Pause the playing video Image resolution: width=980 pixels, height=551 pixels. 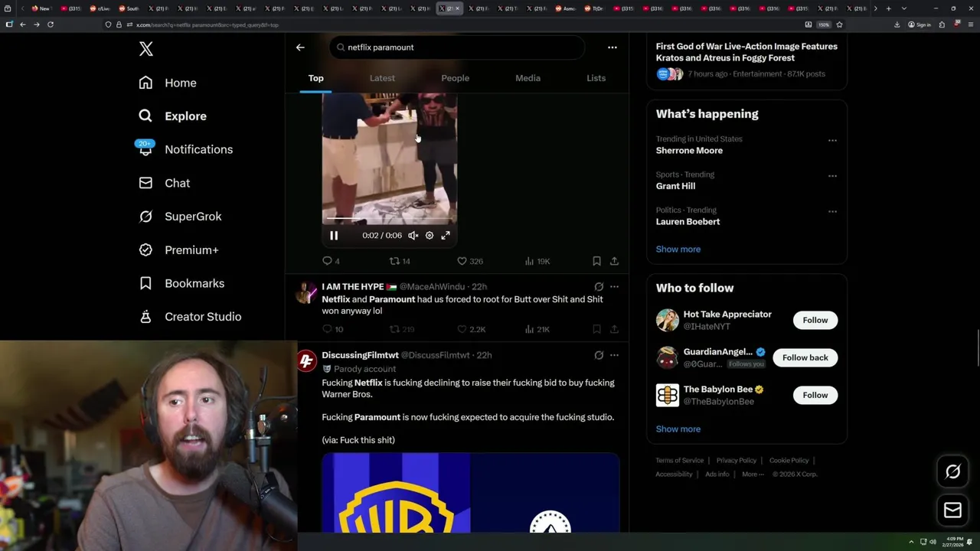point(334,236)
